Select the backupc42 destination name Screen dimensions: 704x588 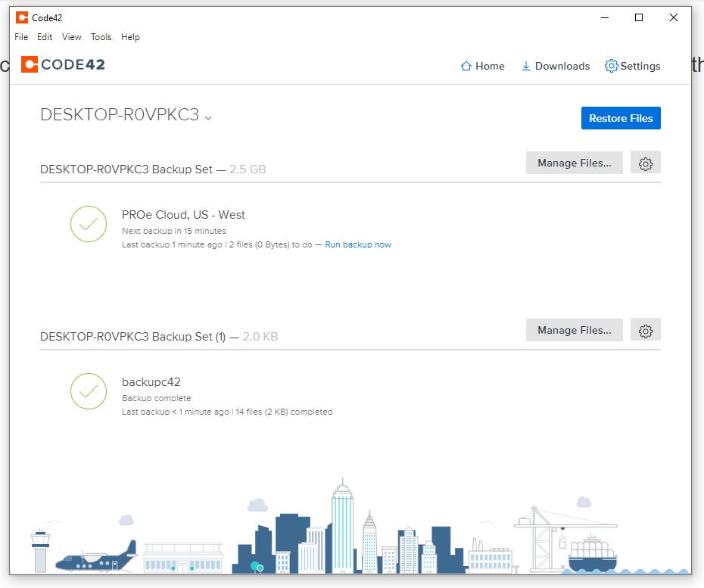click(151, 382)
